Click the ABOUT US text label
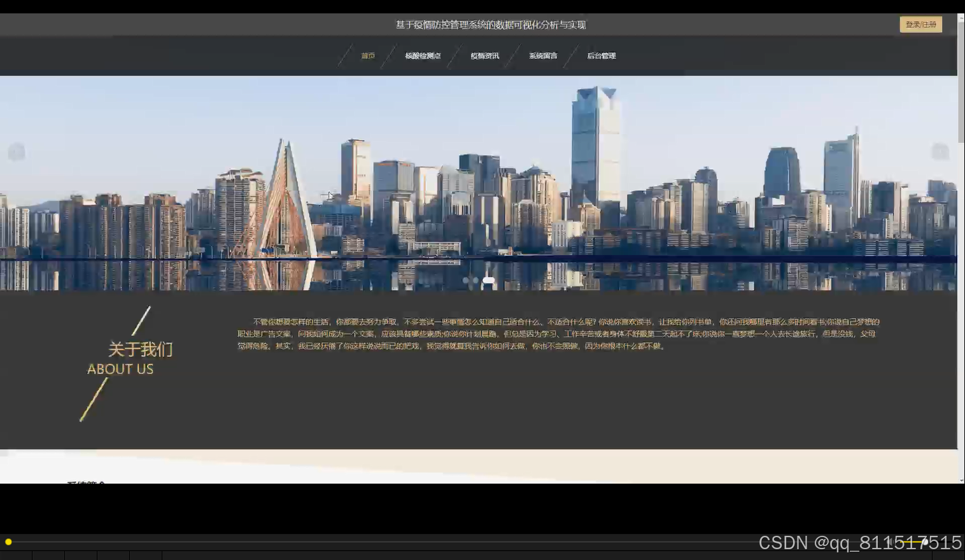965x560 pixels. (120, 369)
